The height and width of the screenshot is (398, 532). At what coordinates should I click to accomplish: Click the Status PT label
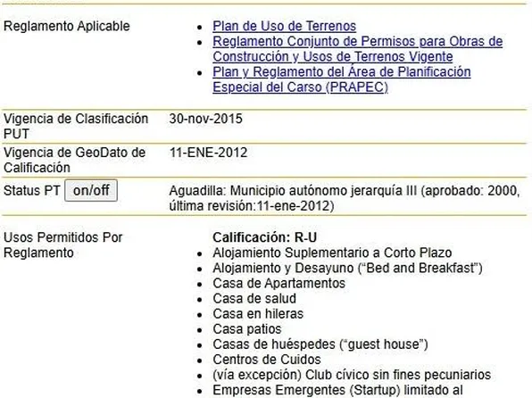[32, 190]
